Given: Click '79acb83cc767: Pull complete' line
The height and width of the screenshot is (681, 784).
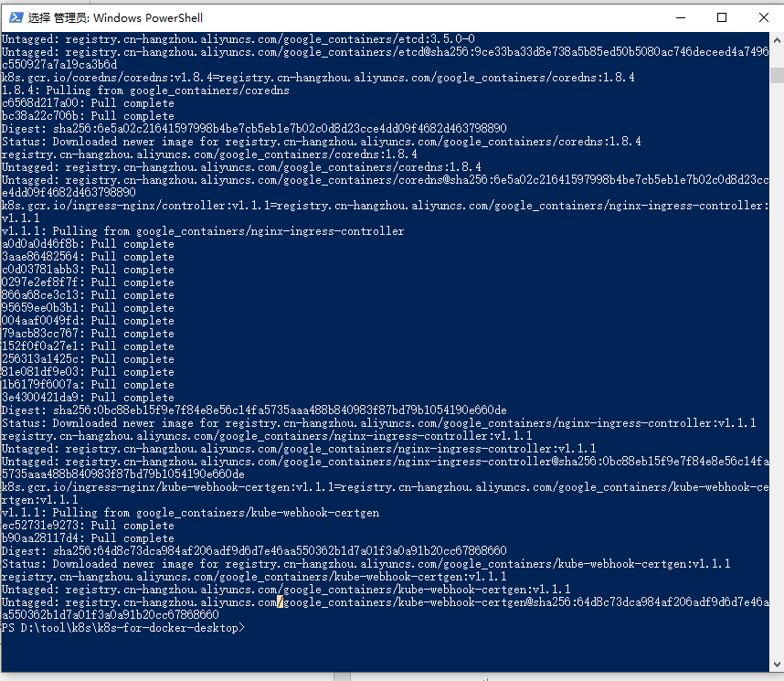Looking at the screenshot, I should pyautogui.click(x=88, y=334).
